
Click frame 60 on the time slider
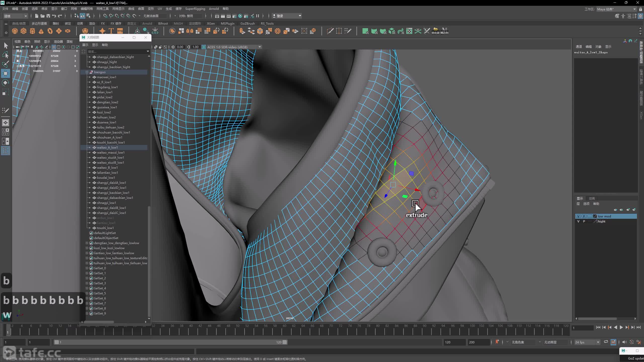click(284, 329)
